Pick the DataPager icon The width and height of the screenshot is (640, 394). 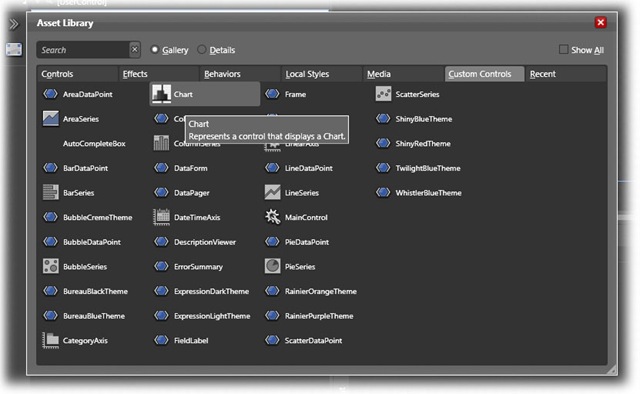161,192
